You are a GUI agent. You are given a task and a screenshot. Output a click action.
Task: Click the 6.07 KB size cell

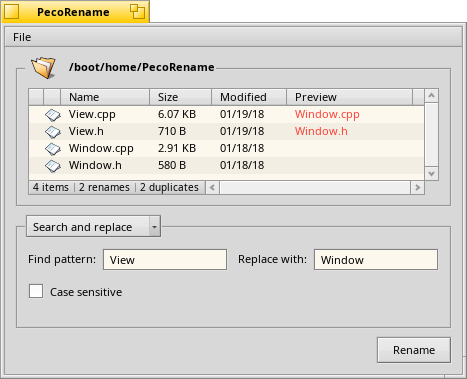coord(177,114)
